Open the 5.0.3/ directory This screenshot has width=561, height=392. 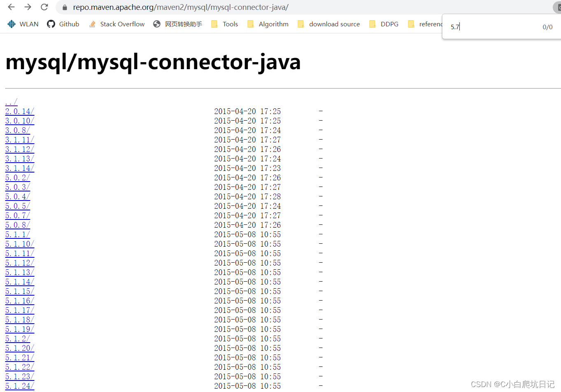18,187
